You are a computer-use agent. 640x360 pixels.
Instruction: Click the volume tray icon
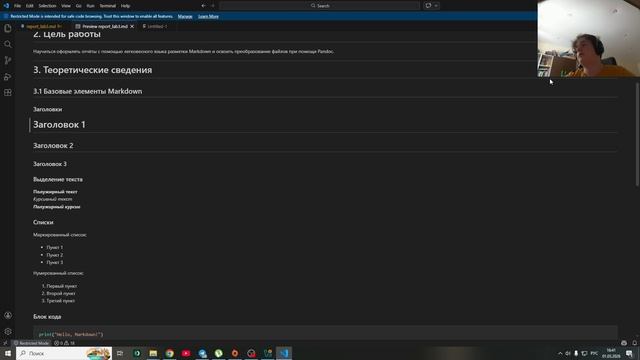[567, 353]
